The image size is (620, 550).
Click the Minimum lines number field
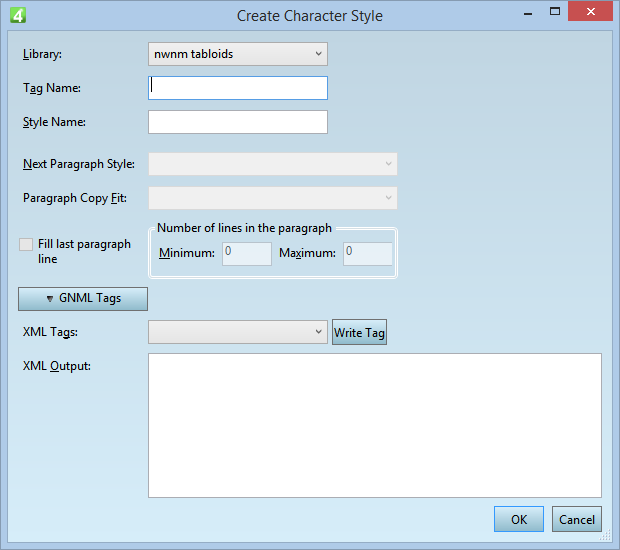247,253
